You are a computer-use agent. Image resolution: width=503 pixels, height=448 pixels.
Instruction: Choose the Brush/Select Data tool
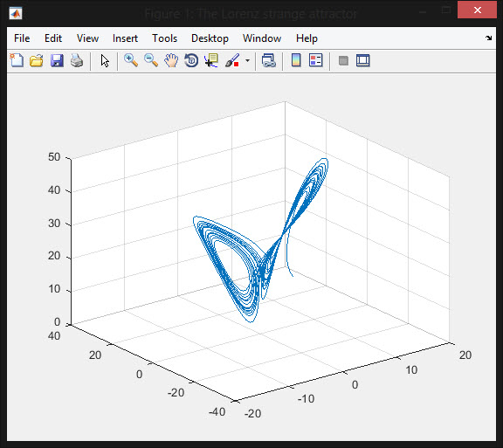[x=232, y=60]
